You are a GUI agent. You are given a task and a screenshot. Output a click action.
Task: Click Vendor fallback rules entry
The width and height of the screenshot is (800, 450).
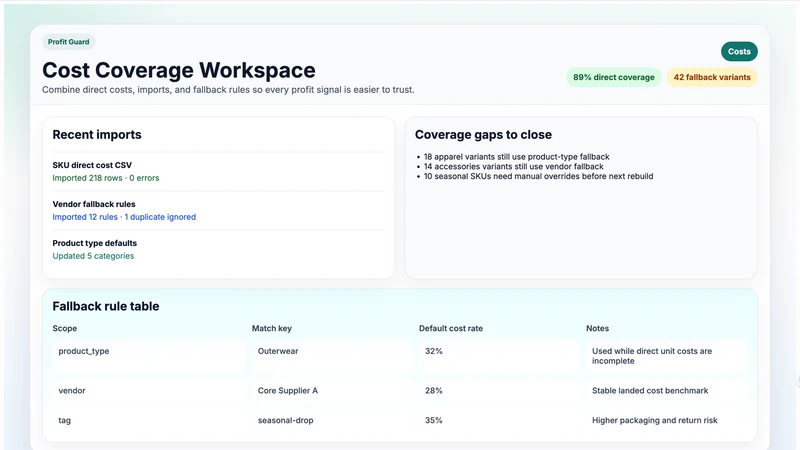pyautogui.click(x=94, y=204)
